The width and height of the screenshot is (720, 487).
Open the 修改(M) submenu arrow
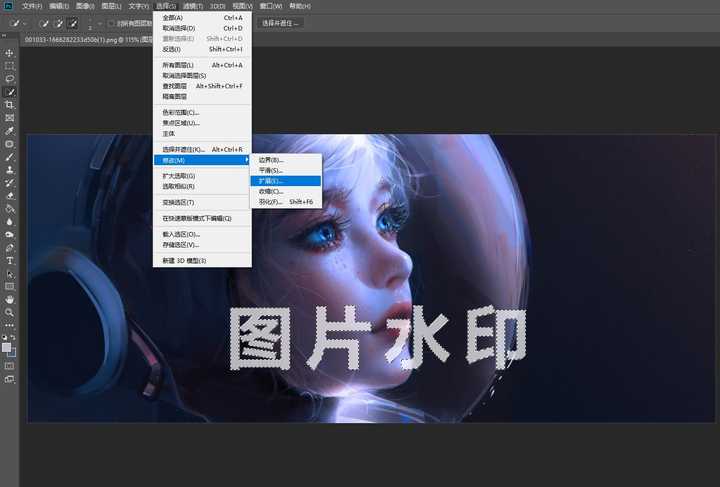coord(247,160)
